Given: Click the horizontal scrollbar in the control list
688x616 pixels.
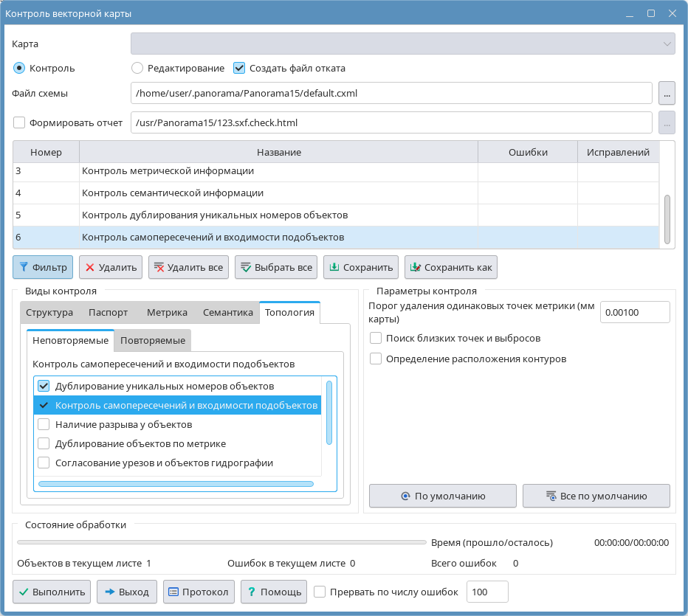Looking at the screenshot, I should tap(176, 484).
